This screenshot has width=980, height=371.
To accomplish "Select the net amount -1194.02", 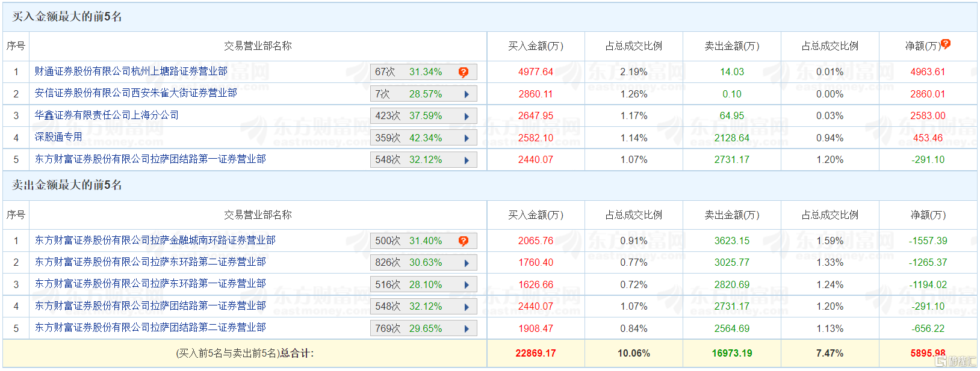I will click(x=928, y=284).
